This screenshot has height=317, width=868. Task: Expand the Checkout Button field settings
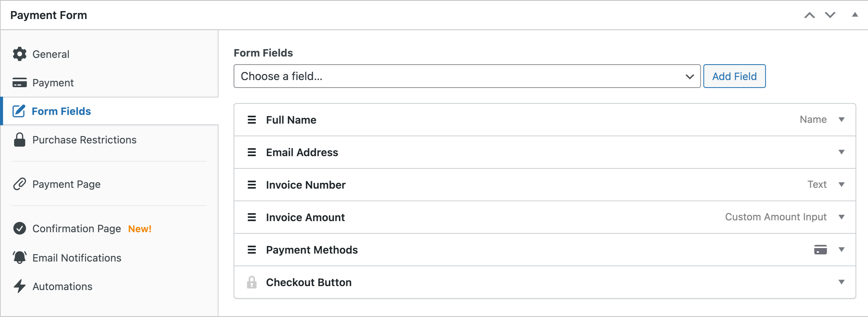(841, 282)
